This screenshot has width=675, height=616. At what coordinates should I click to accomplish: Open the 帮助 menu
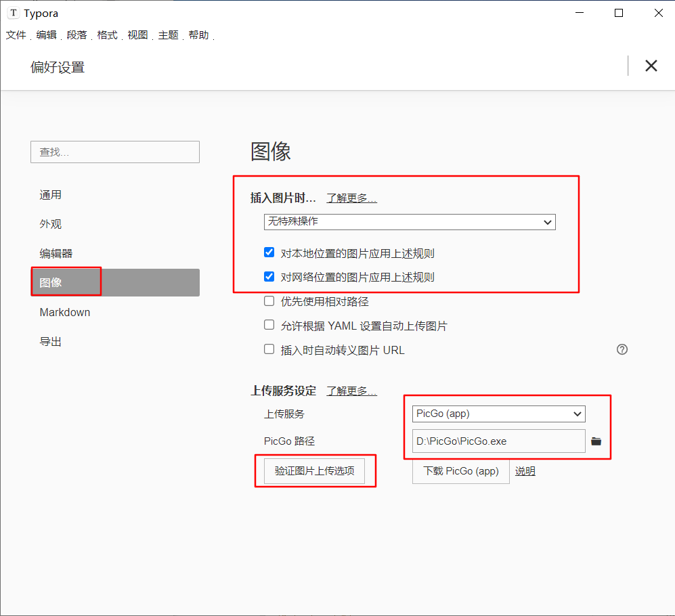198,35
